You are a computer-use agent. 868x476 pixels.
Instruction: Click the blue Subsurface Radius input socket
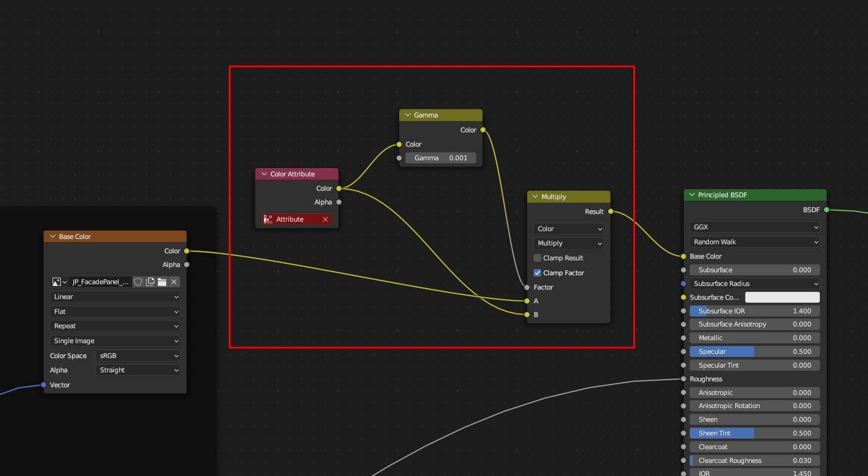683,284
